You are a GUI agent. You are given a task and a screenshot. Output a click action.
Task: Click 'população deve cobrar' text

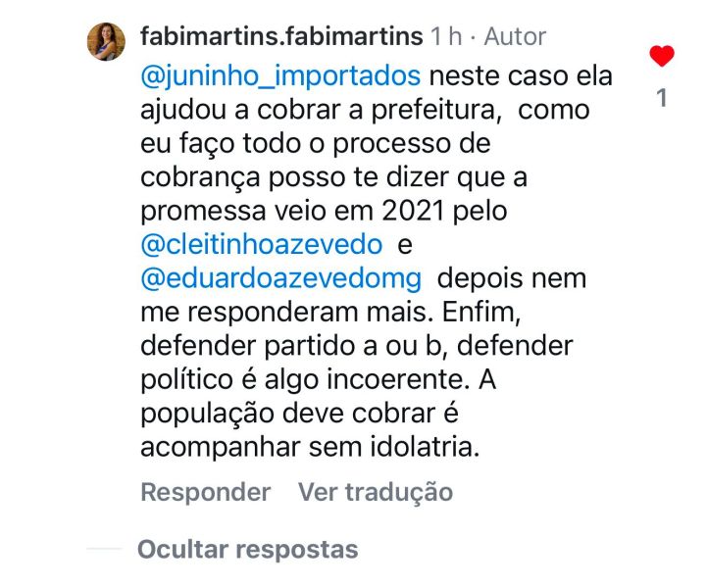[287, 414]
